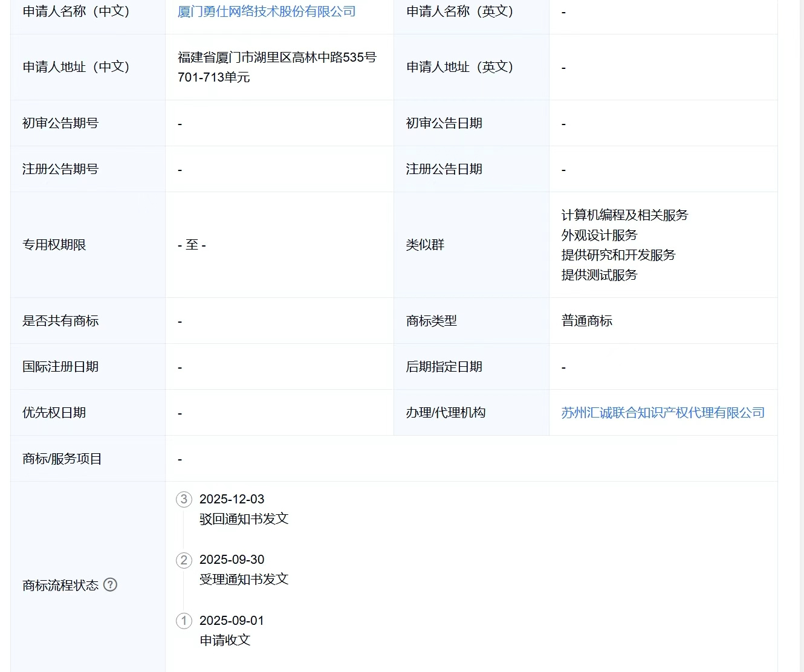
Task: Click the status 申请收文
Action: click(x=225, y=640)
